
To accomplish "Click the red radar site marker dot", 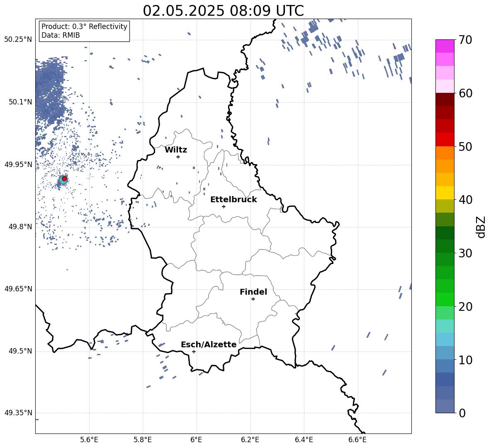I will pyautogui.click(x=64, y=179).
